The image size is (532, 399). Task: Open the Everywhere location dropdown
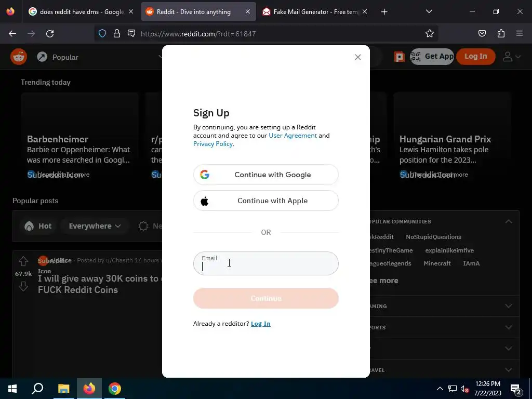coord(95,226)
